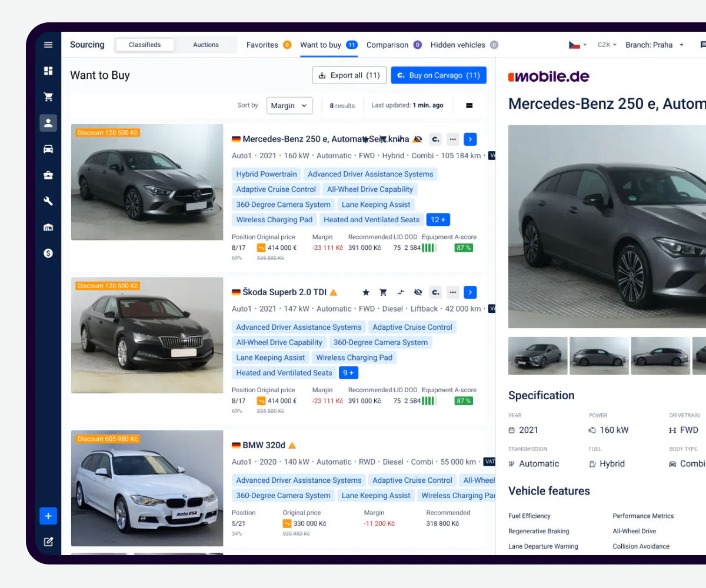Click the Carvago 'C.' button on Škoda Superb row
This screenshot has width=706, height=588.
pos(435,292)
